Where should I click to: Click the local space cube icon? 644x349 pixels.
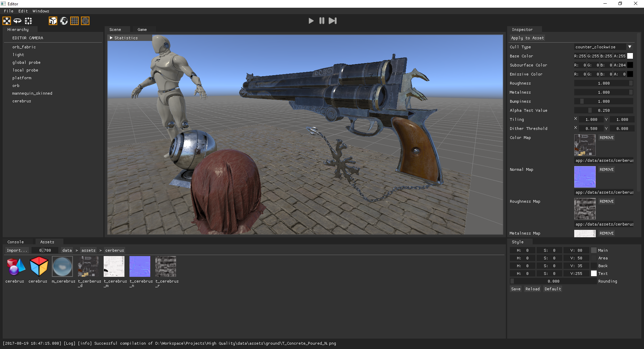click(53, 21)
